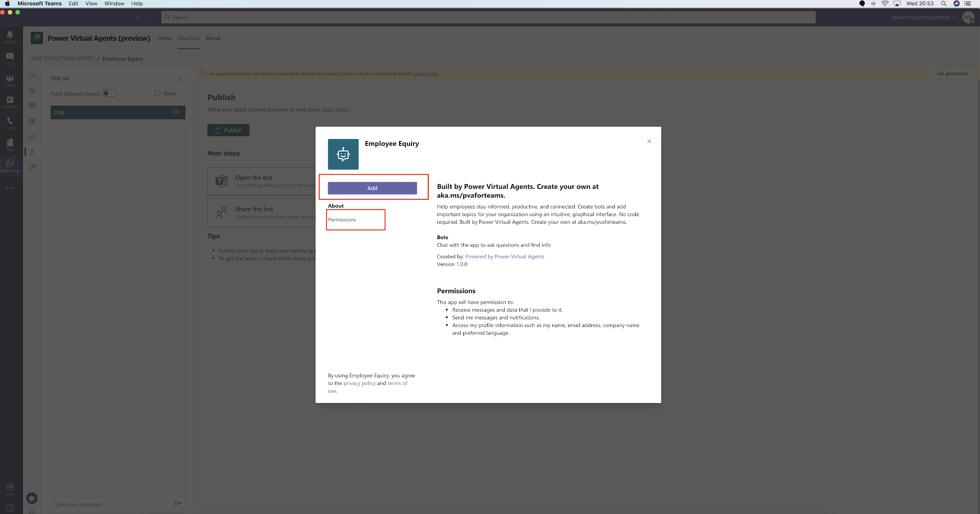Open the privacy policy link
Image resolution: width=980 pixels, height=514 pixels.
coord(359,383)
